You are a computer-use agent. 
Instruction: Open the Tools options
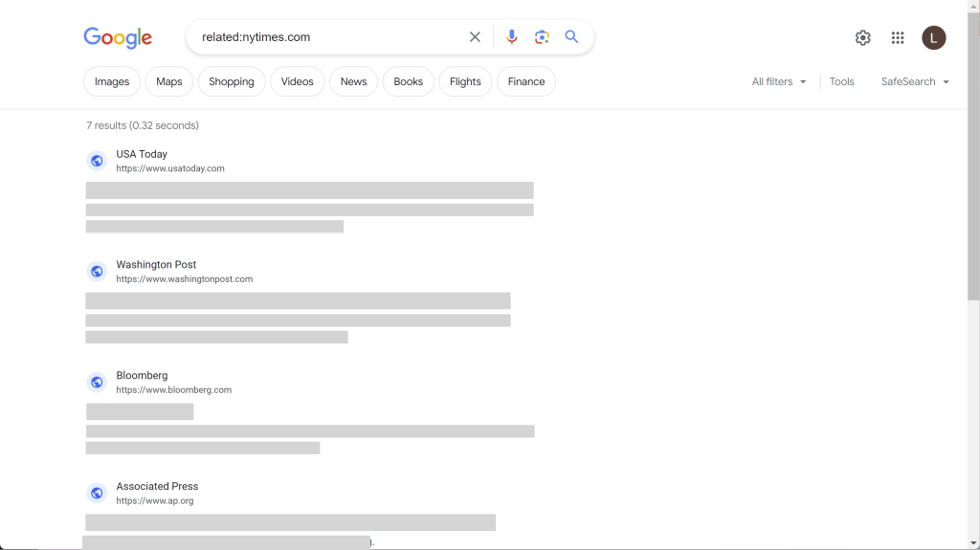pyautogui.click(x=841, y=81)
